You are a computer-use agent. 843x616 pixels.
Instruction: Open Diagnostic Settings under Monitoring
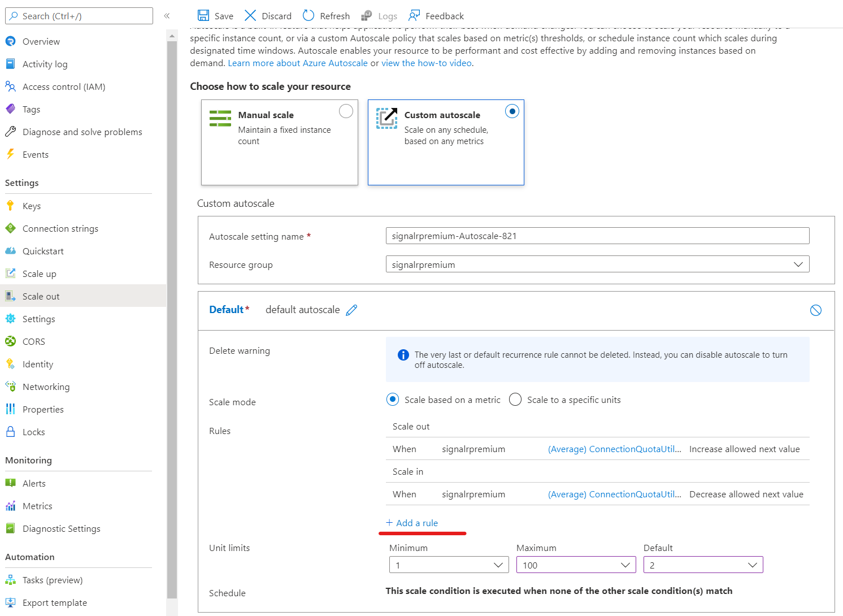point(61,528)
